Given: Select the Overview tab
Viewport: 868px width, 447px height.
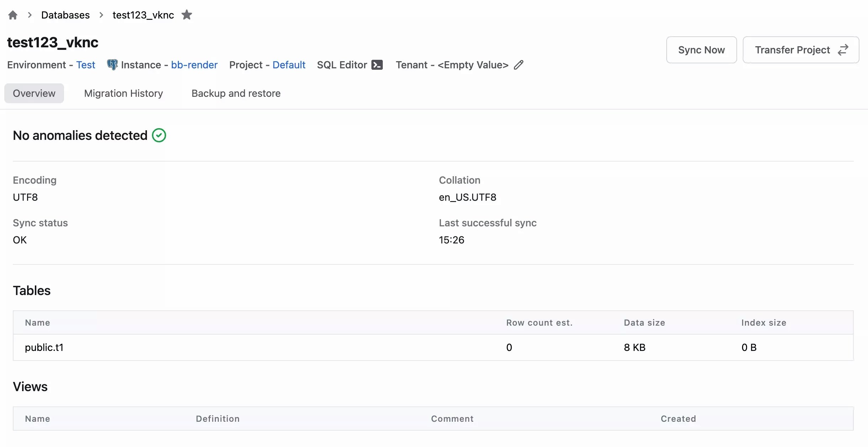Looking at the screenshot, I should (34, 93).
